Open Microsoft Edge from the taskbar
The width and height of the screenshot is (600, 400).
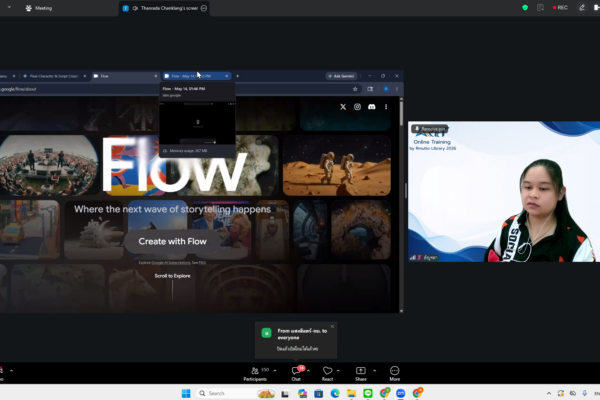click(x=335, y=393)
